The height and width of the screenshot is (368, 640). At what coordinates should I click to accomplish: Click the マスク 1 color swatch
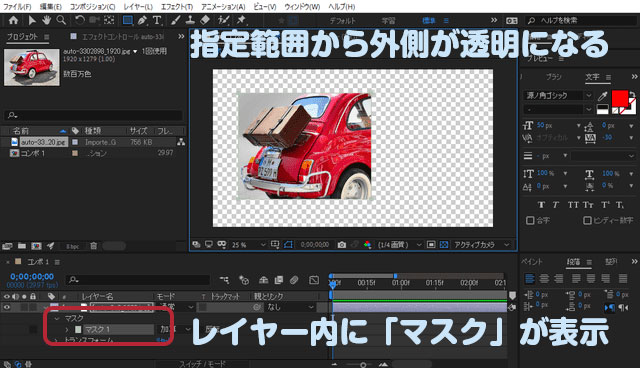78,329
